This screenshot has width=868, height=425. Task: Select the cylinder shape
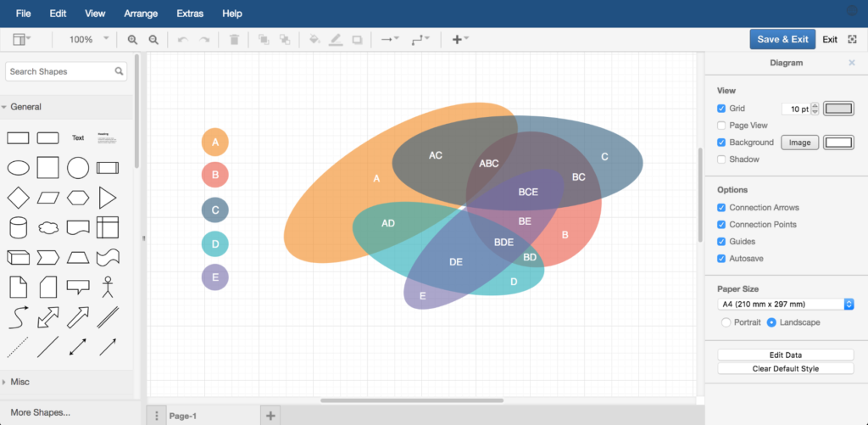point(19,227)
